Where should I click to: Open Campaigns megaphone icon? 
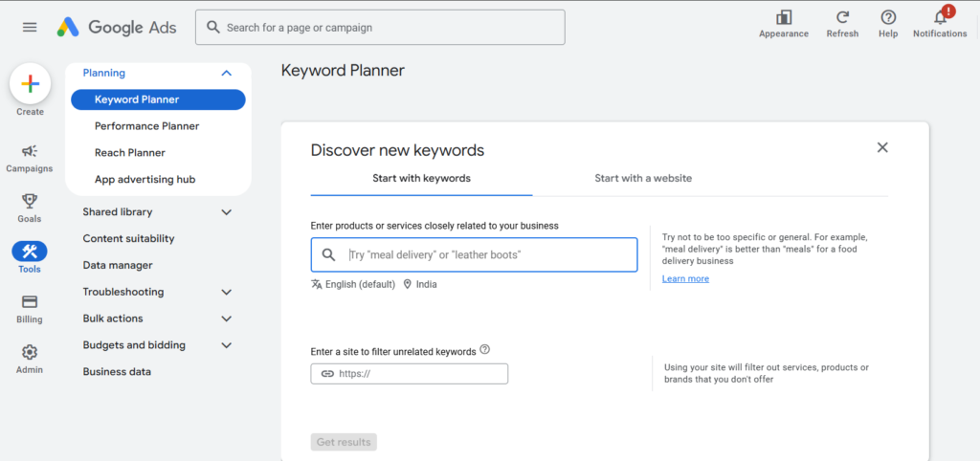30,150
